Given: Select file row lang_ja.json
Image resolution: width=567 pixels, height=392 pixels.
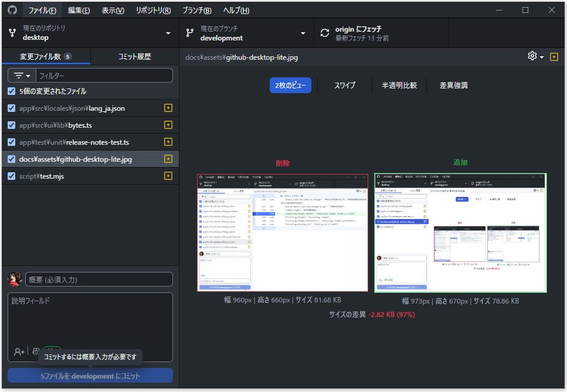Looking at the screenshot, I should pyautogui.click(x=90, y=108).
